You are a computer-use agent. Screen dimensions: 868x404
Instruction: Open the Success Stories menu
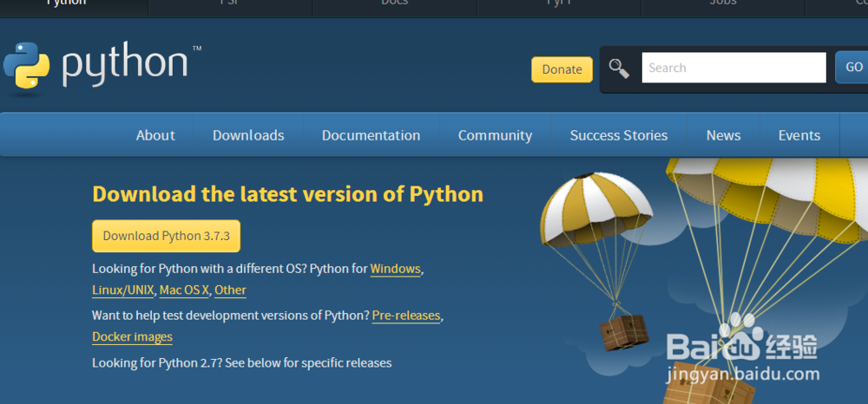click(x=619, y=135)
